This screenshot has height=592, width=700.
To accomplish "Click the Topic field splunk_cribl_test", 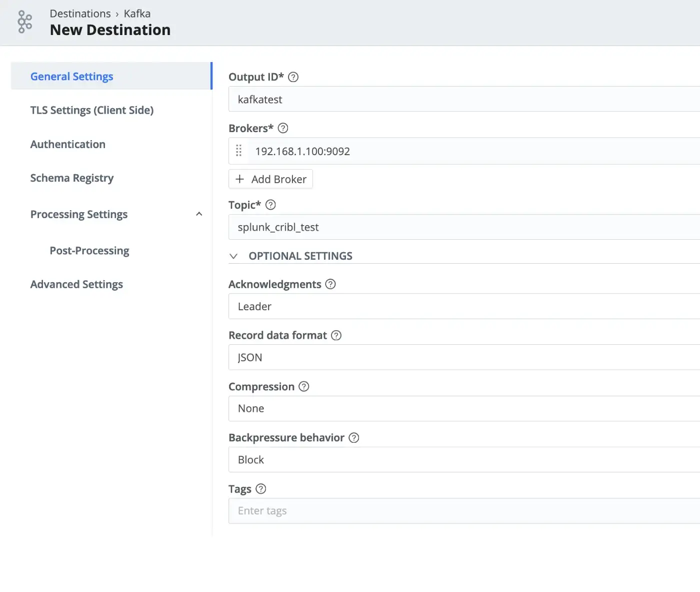I will (x=464, y=227).
